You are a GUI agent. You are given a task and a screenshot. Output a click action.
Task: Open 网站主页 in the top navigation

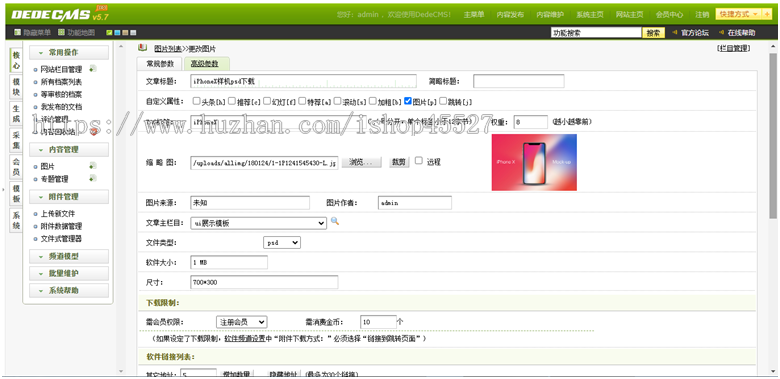pyautogui.click(x=629, y=15)
